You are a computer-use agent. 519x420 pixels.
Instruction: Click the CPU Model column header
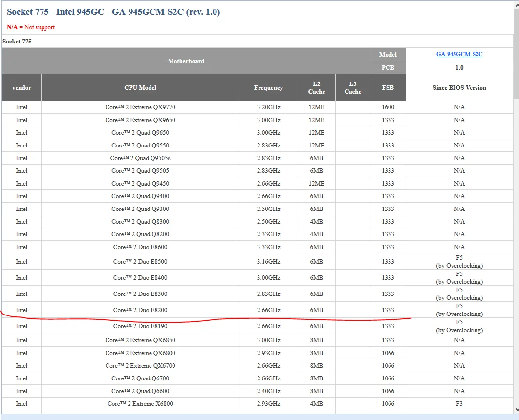[140, 88]
